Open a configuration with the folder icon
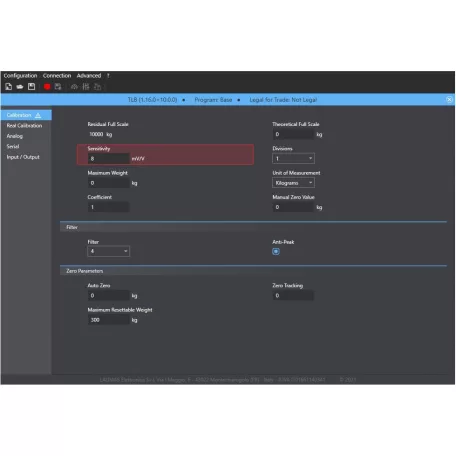The width and height of the screenshot is (456, 456). [20, 87]
